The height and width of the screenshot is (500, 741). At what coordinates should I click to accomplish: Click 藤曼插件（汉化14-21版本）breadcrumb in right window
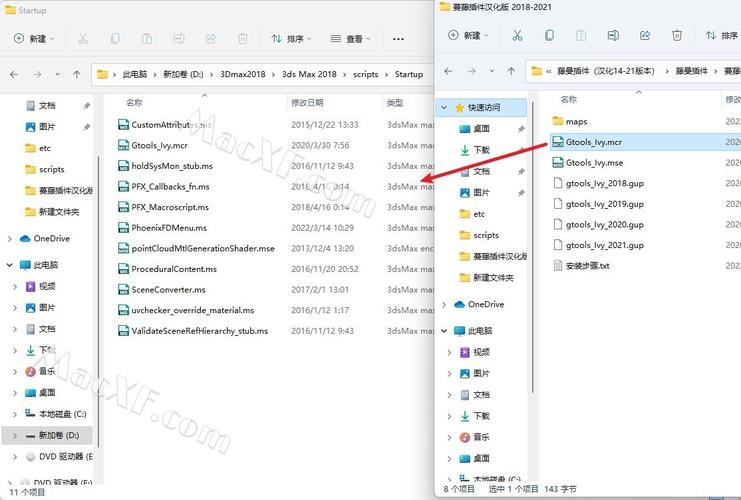[605, 71]
